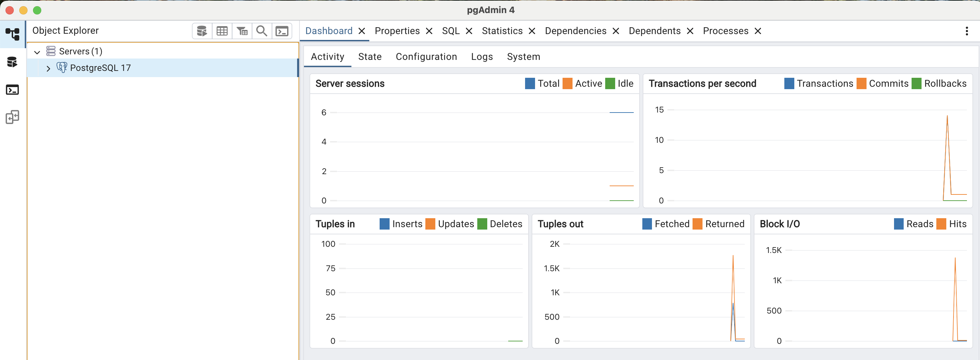This screenshot has width=980, height=360.
Task: Click the View Data table icon
Action: pos(222,31)
